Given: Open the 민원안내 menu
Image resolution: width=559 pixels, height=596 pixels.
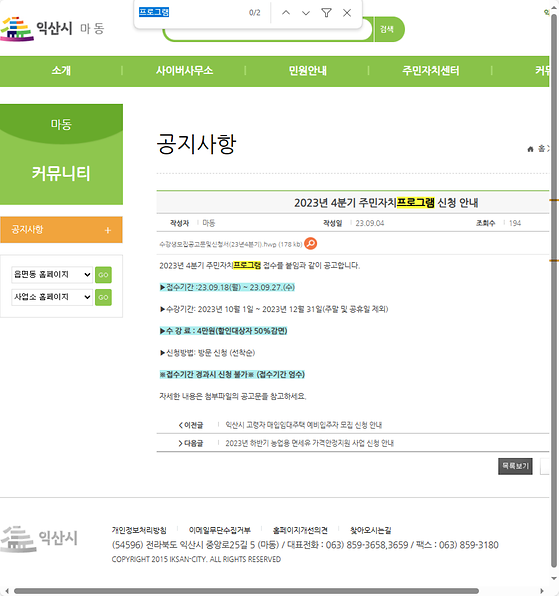Looking at the screenshot, I should point(307,71).
